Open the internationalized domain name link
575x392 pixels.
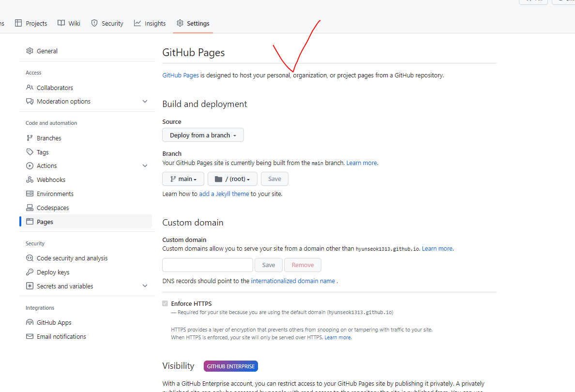pyautogui.click(x=293, y=281)
